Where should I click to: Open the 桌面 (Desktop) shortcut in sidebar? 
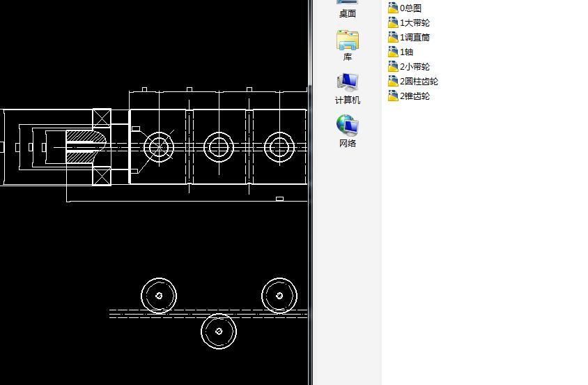347,9
